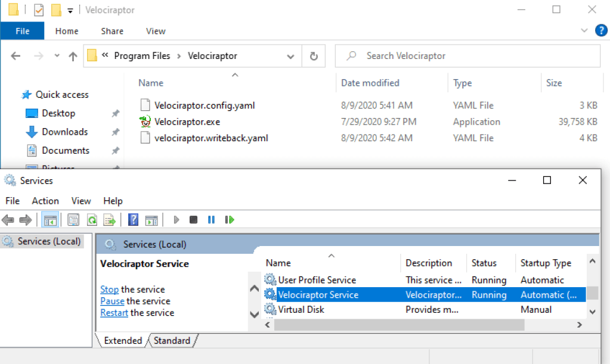
Task: Click the Stop Service toolbar icon
Action: coord(193,220)
